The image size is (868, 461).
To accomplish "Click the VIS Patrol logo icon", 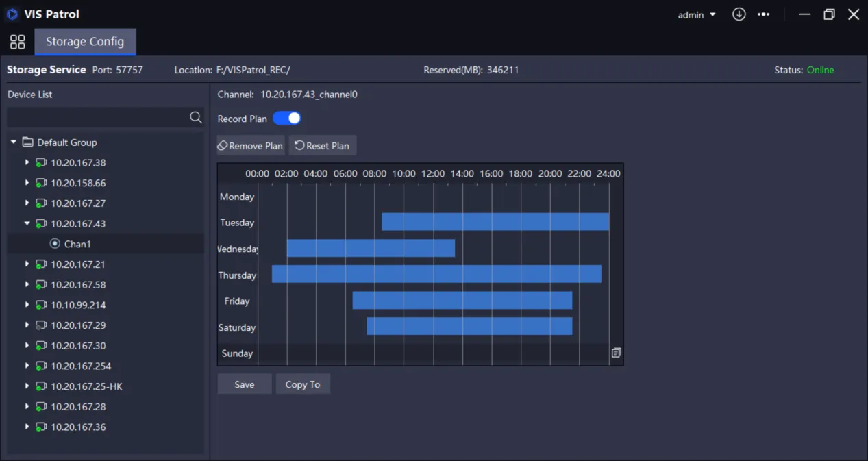I will point(12,14).
